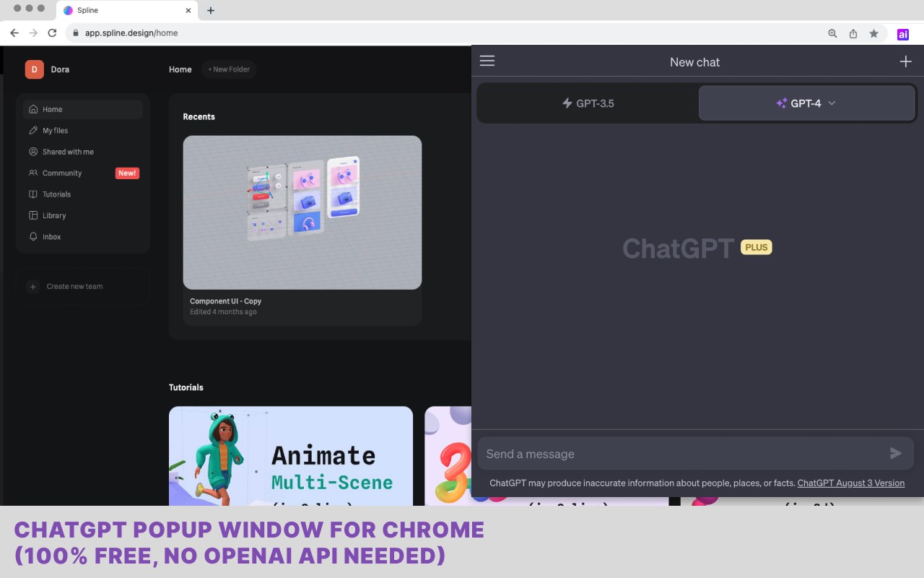
Task: Click the Home breadcrumb heading
Action: pyautogui.click(x=180, y=69)
